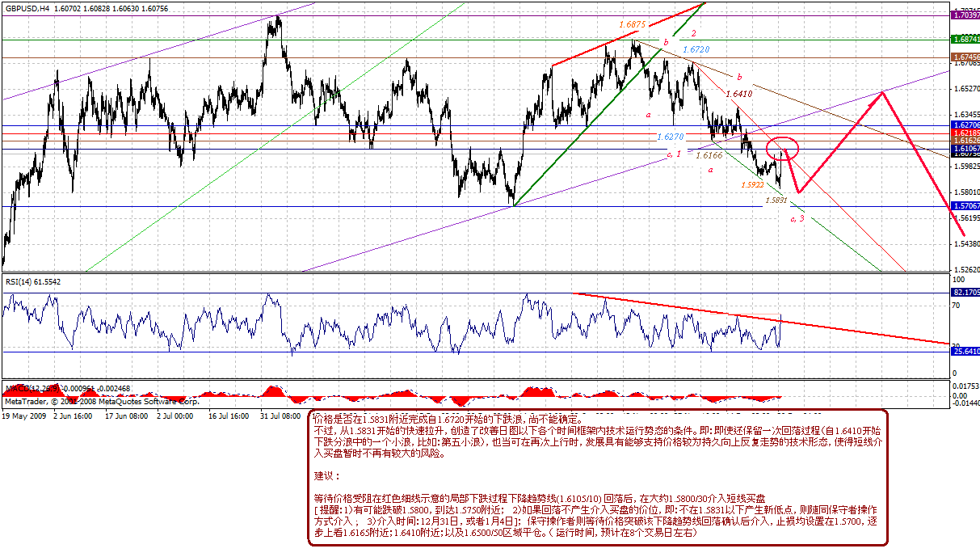Select the light-blue 1.6720 chart label
980x557 pixels.
696,49
